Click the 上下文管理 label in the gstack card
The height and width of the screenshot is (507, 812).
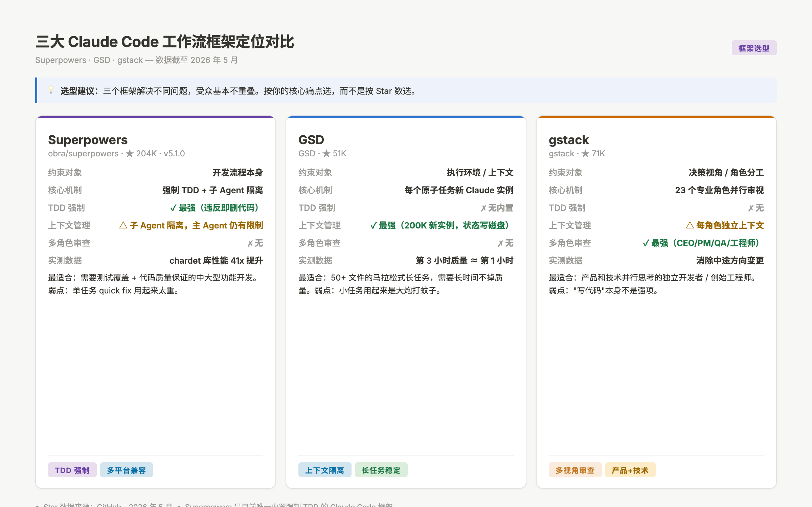click(570, 225)
